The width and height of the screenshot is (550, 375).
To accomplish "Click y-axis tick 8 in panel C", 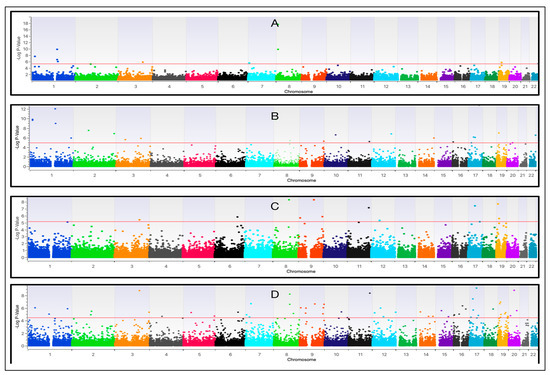I will tap(22, 202).
